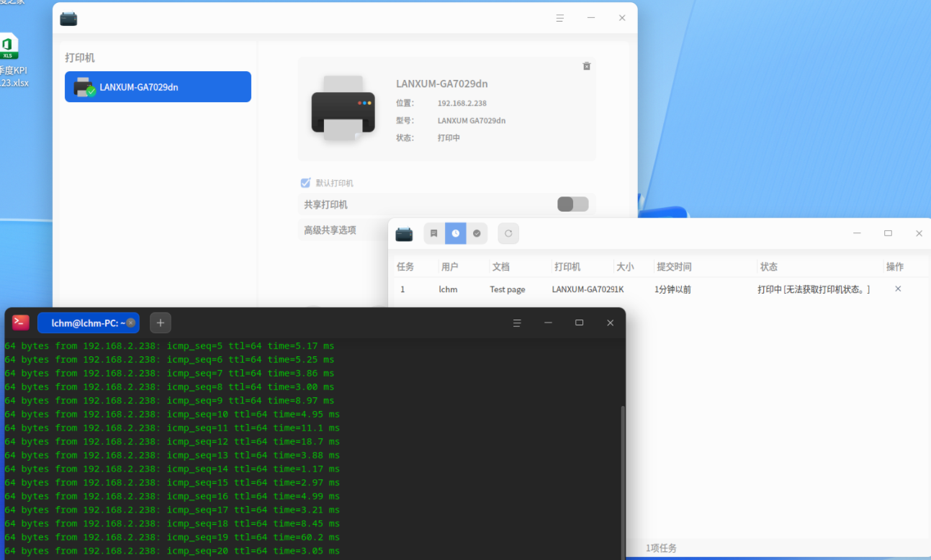The height and width of the screenshot is (560, 931).
Task: Sort jobs by 打印机 column header
Action: 567,266
